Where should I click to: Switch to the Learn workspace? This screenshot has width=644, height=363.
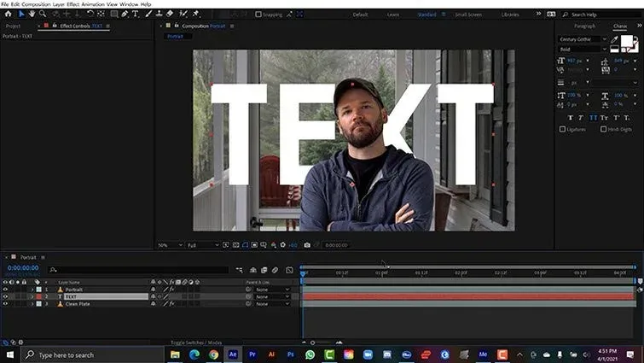click(x=393, y=15)
